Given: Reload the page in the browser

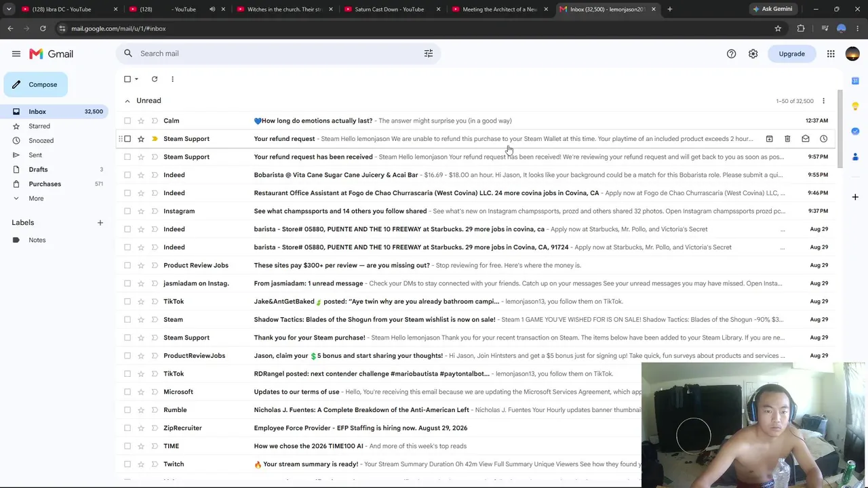Looking at the screenshot, I should click(43, 28).
